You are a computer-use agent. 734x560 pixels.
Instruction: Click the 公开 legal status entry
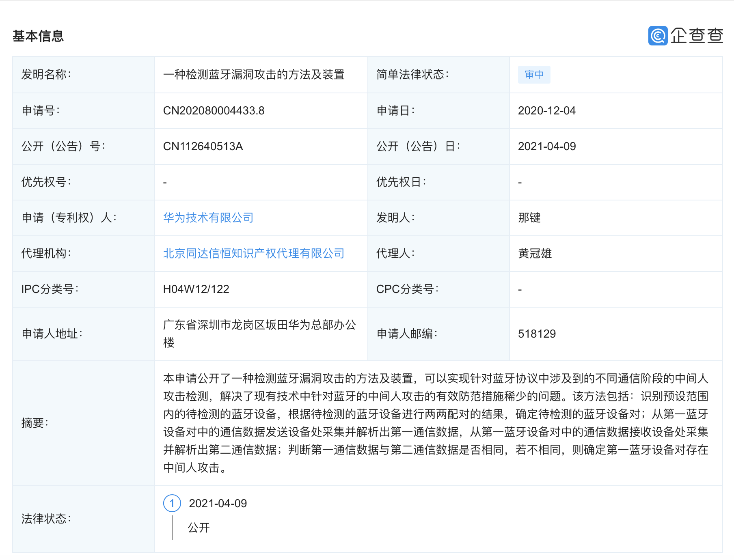pyautogui.click(x=199, y=528)
